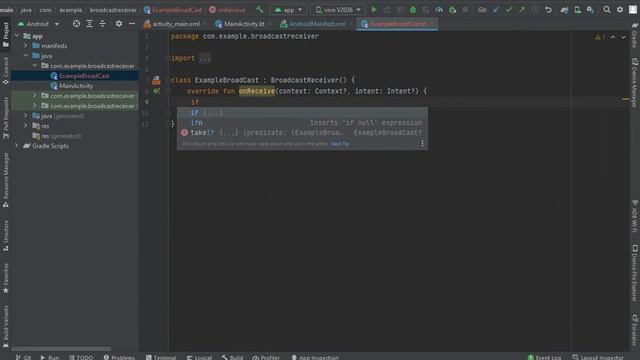This screenshot has height=360, width=640.
Task: Click the warning indicator in editor corner
Action: tap(600, 37)
